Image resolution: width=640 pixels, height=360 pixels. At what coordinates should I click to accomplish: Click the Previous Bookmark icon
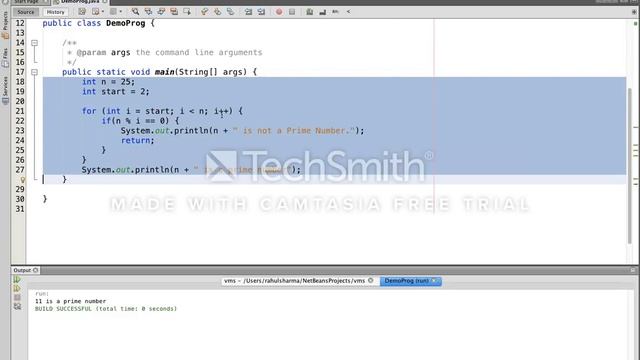pos(204,12)
